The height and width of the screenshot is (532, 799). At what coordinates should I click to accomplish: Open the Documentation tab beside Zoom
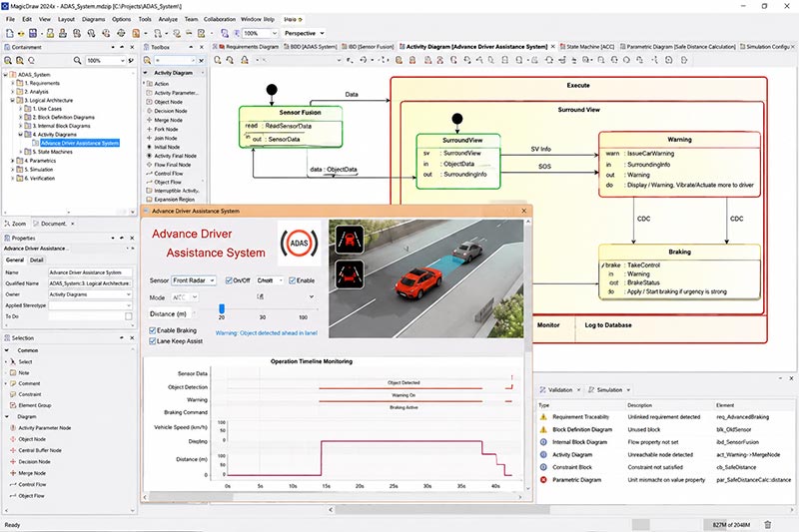click(53, 224)
